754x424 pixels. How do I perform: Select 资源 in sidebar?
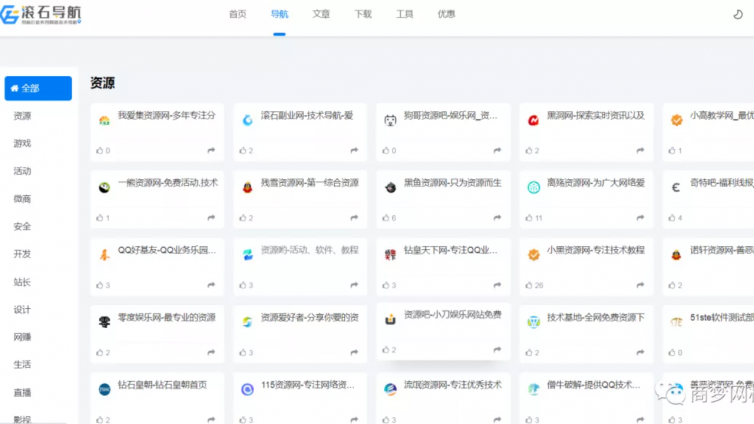(x=22, y=116)
